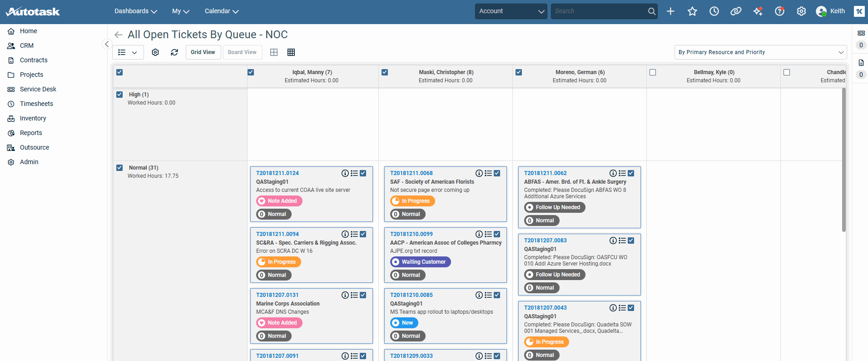
Task: Open ticket T20181210.0085 link
Action: pos(412,295)
